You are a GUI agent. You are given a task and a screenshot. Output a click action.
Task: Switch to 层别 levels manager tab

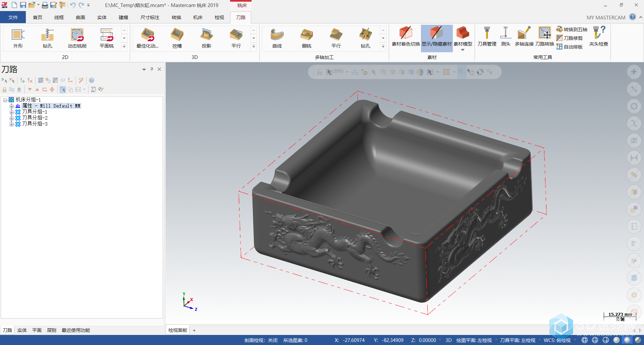[52, 330]
